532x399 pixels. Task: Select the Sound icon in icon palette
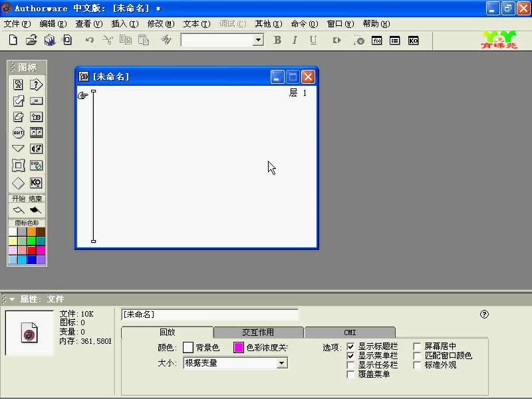tap(36, 148)
